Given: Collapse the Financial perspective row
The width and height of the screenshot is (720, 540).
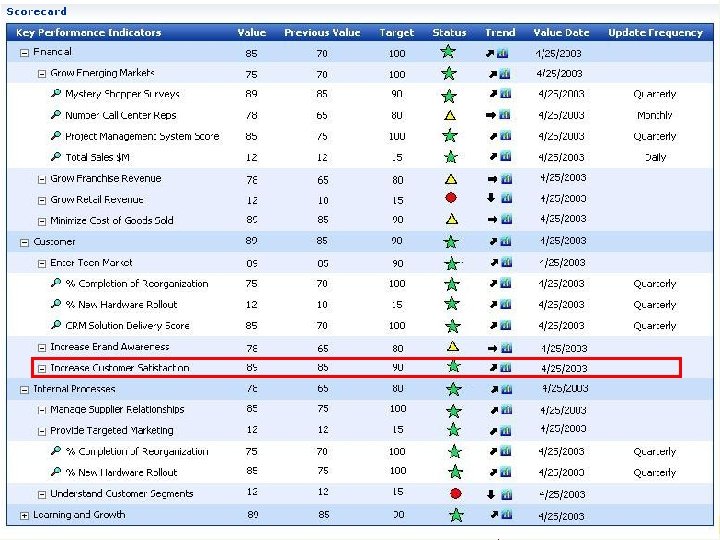Looking at the screenshot, I should 24,53.
